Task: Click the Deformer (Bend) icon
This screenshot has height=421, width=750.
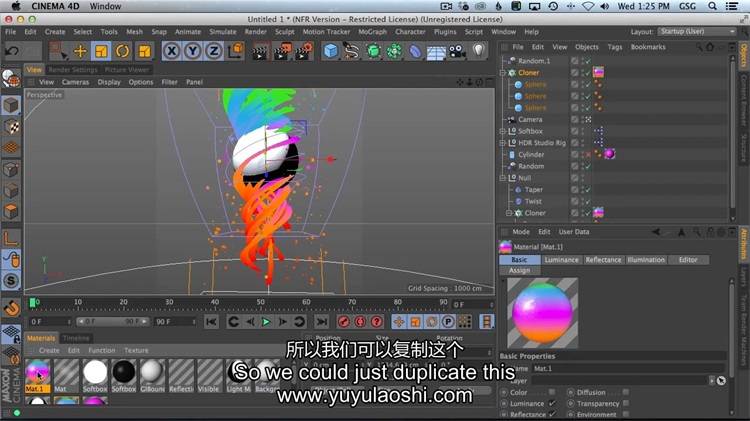Action: (415, 51)
